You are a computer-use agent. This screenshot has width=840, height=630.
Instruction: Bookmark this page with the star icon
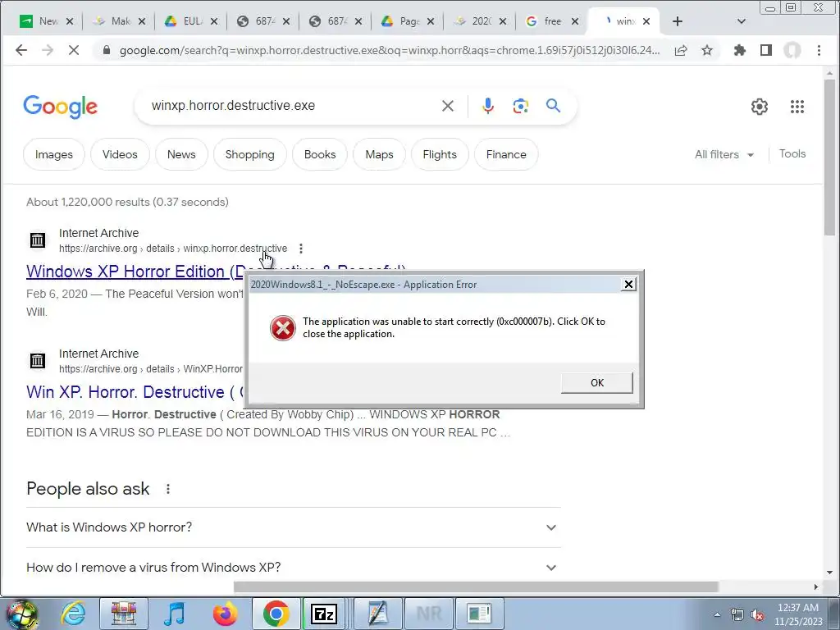click(707, 50)
